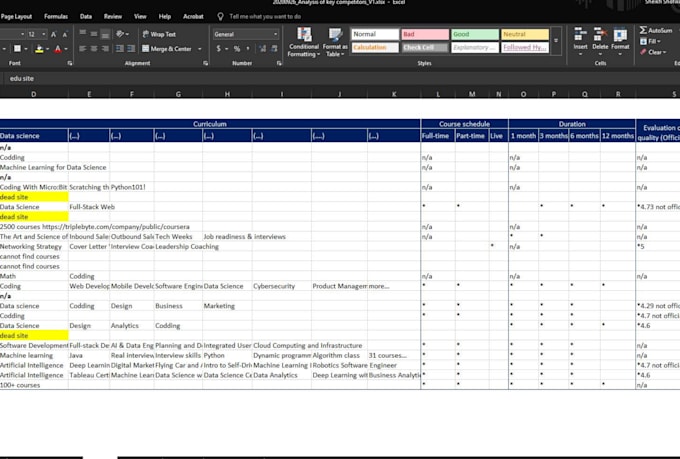Apply the Check Cell style
Image resolution: width=680 pixels, height=459 pixels.
point(425,47)
